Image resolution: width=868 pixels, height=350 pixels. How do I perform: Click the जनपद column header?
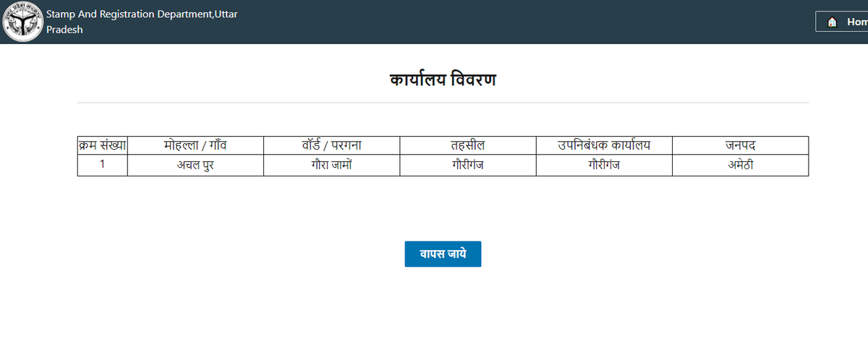click(x=740, y=145)
